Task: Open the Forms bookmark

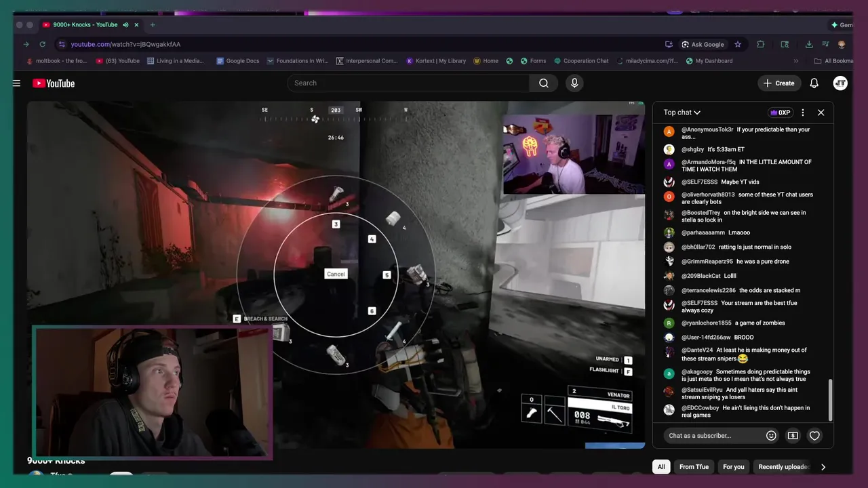Action: [533, 61]
